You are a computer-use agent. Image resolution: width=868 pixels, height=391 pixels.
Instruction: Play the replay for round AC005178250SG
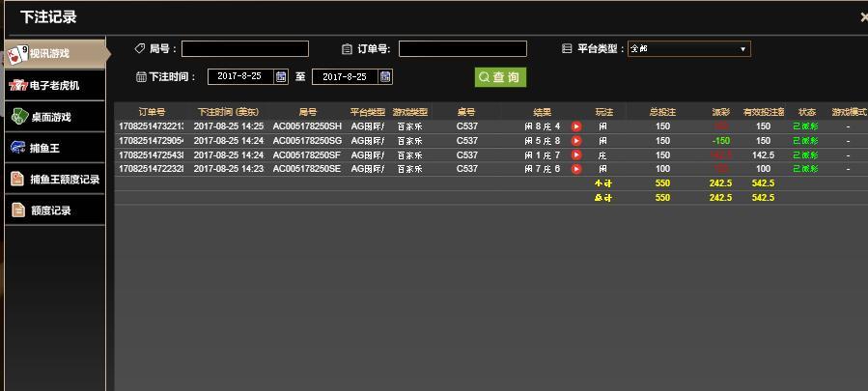(x=576, y=141)
